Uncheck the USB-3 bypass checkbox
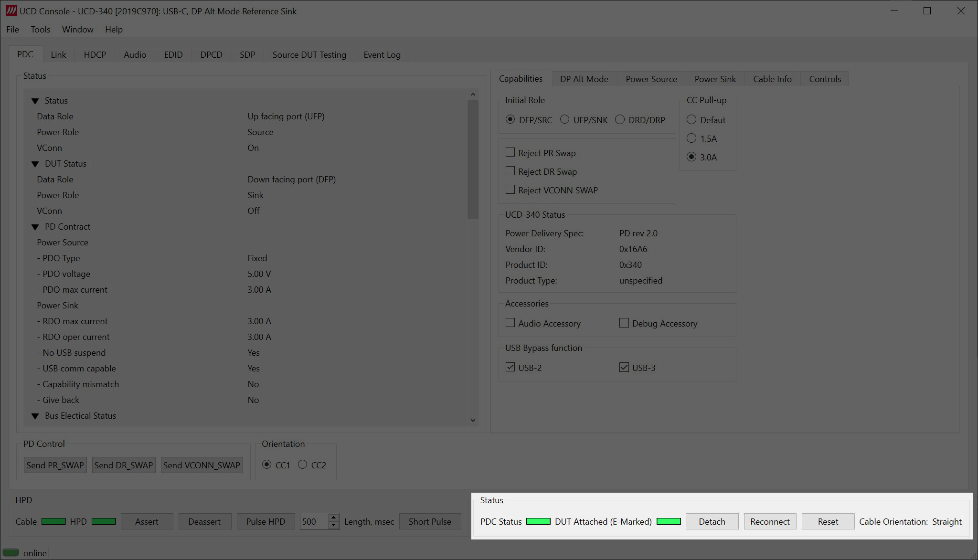Viewport: 978px width, 560px height. coord(624,368)
